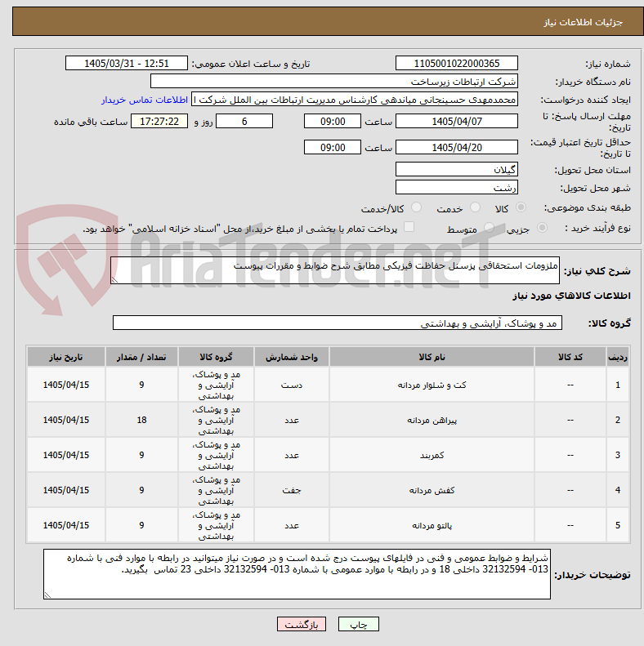The height and width of the screenshot is (646, 644).
Task: Click the need date 1405/04/15 in کمربند row
Action: coord(66,455)
